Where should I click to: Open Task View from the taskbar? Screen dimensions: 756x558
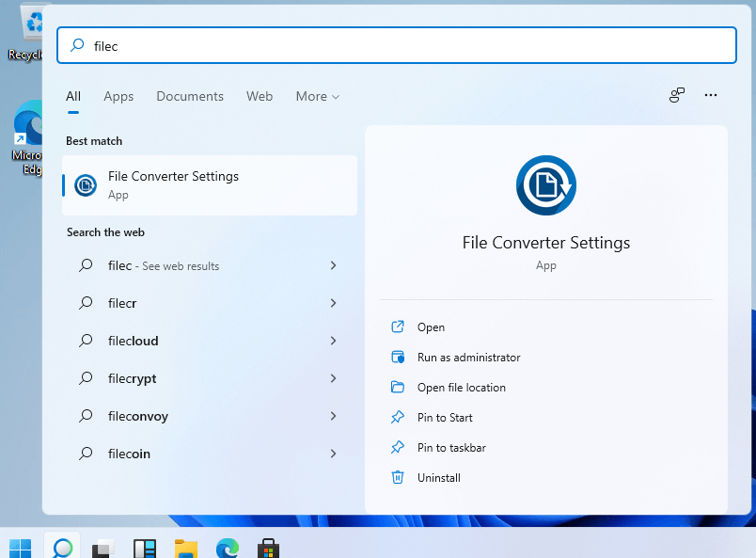(103, 549)
